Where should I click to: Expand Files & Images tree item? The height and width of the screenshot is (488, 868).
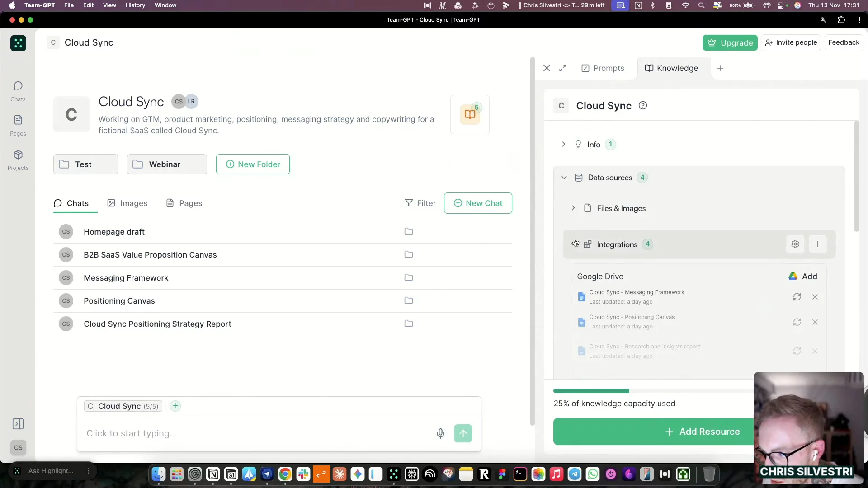[573, 208]
